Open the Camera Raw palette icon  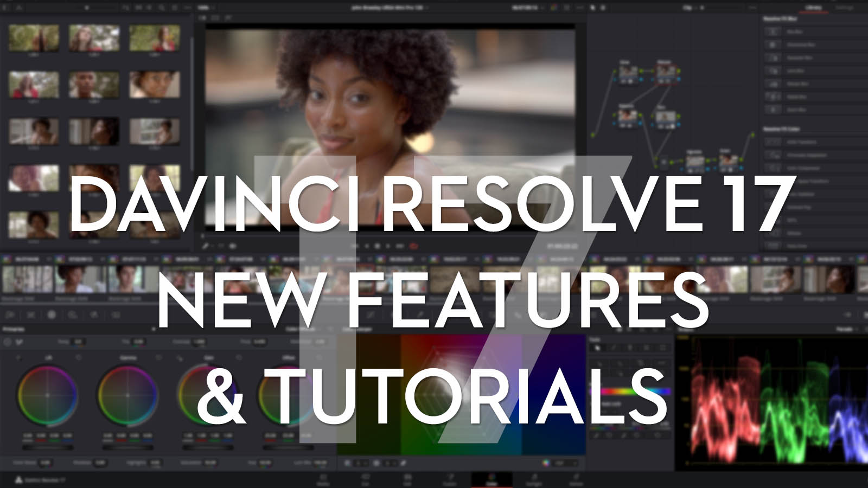pyautogui.click(x=10, y=314)
